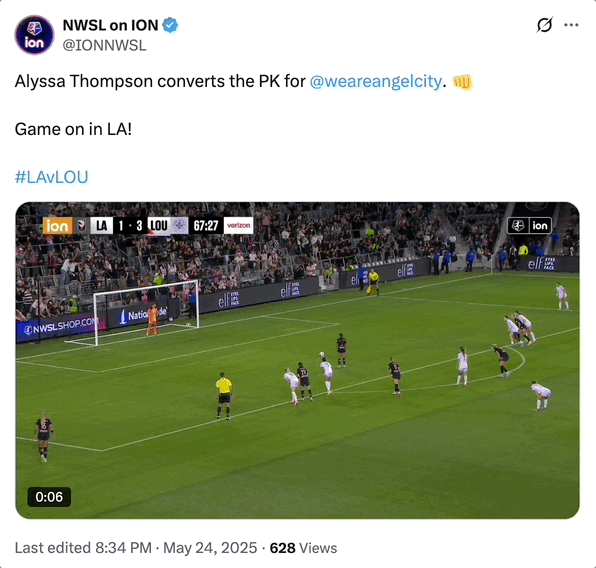Image resolution: width=596 pixels, height=568 pixels.
Task: Click the Verizon sponsor logo
Action: point(238,225)
